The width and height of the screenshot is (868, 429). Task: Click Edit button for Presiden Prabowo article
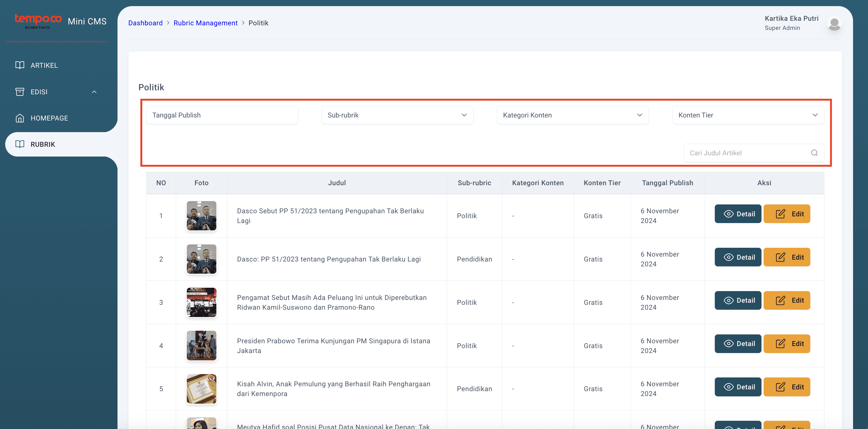point(787,344)
